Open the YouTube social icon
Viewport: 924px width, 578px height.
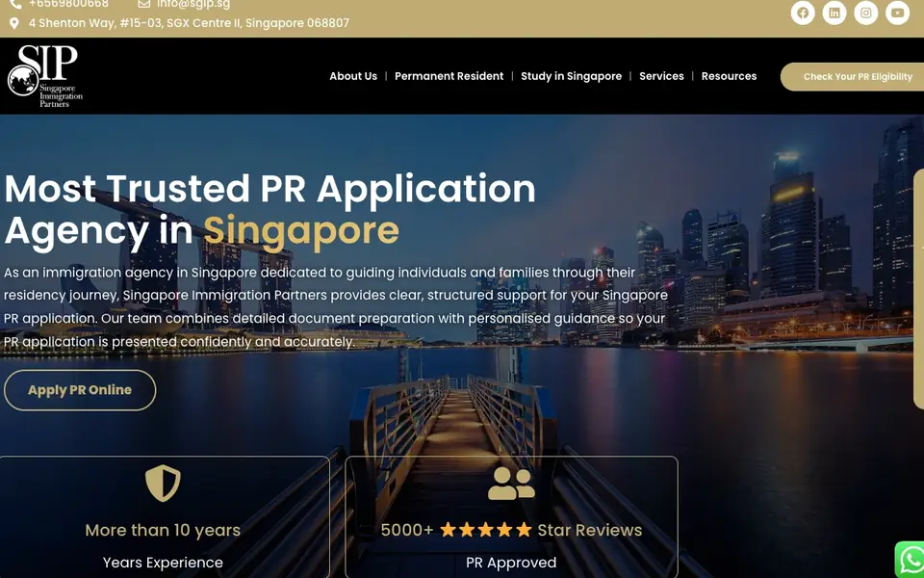click(x=897, y=13)
